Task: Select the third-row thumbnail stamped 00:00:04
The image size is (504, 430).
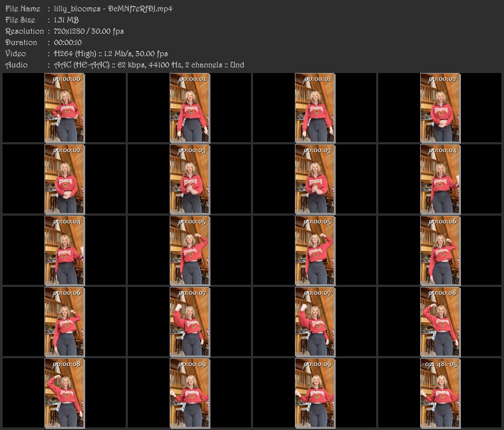Action: 64,251
